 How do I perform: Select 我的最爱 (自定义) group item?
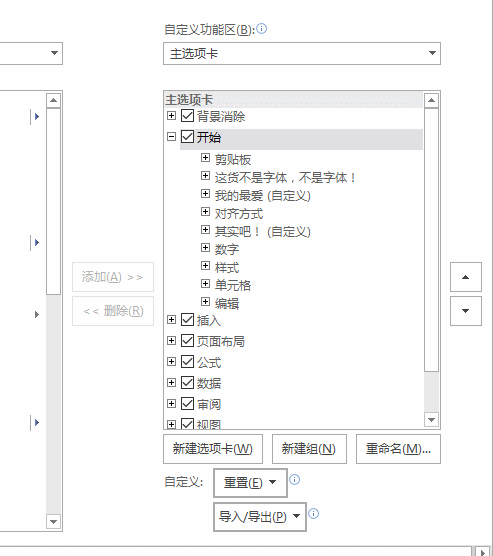tap(262, 196)
